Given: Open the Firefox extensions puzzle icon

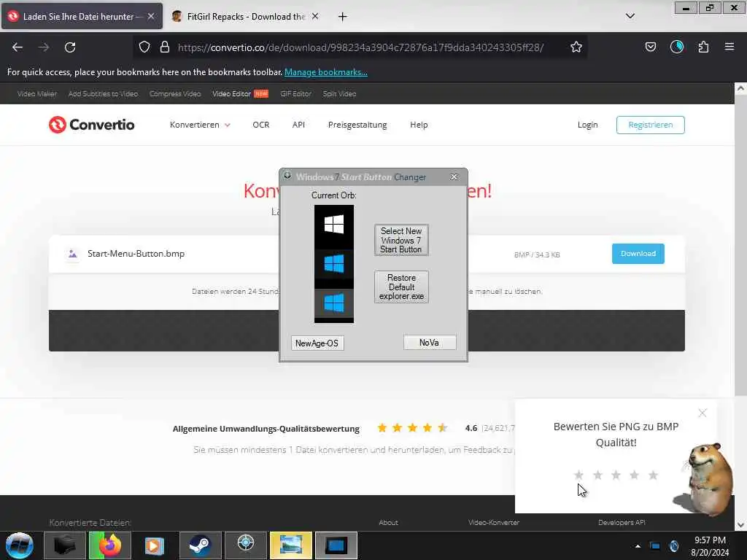Looking at the screenshot, I should click(703, 47).
